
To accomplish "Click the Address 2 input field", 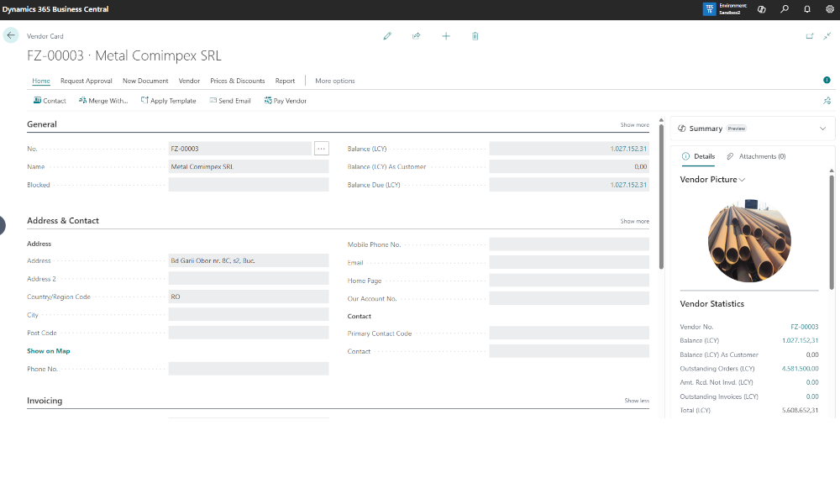I will pos(249,279).
